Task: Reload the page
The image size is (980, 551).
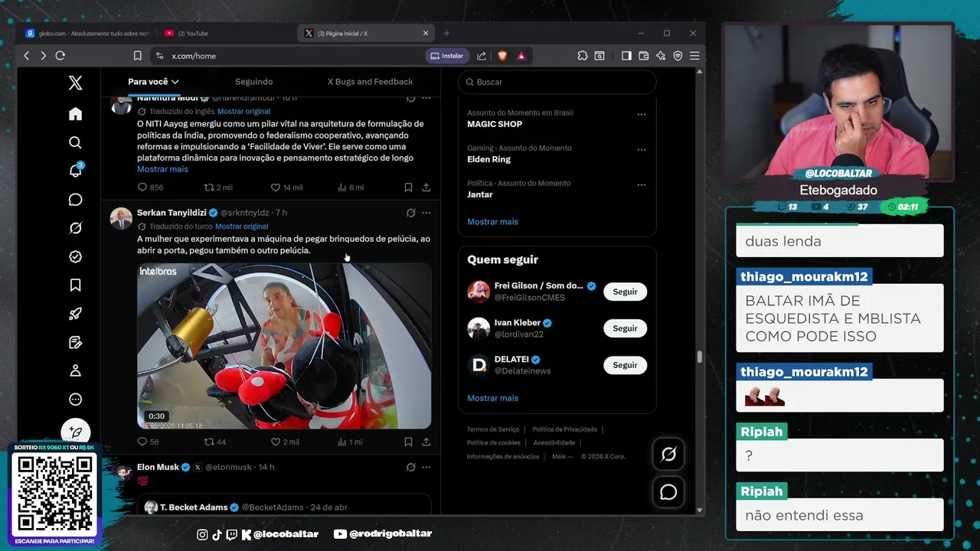Action: 60,56
